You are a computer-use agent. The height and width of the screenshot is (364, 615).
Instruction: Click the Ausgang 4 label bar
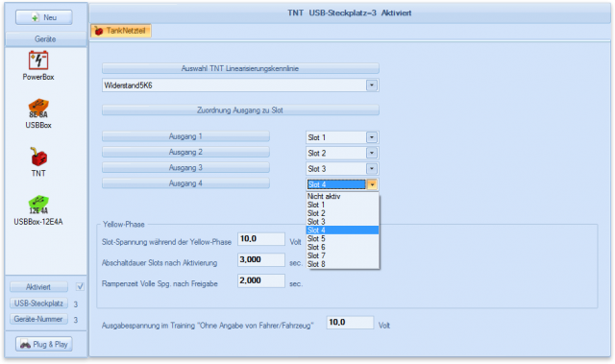point(185,183)
